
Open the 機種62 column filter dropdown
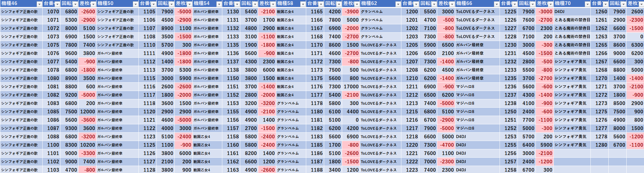point(398,4)
